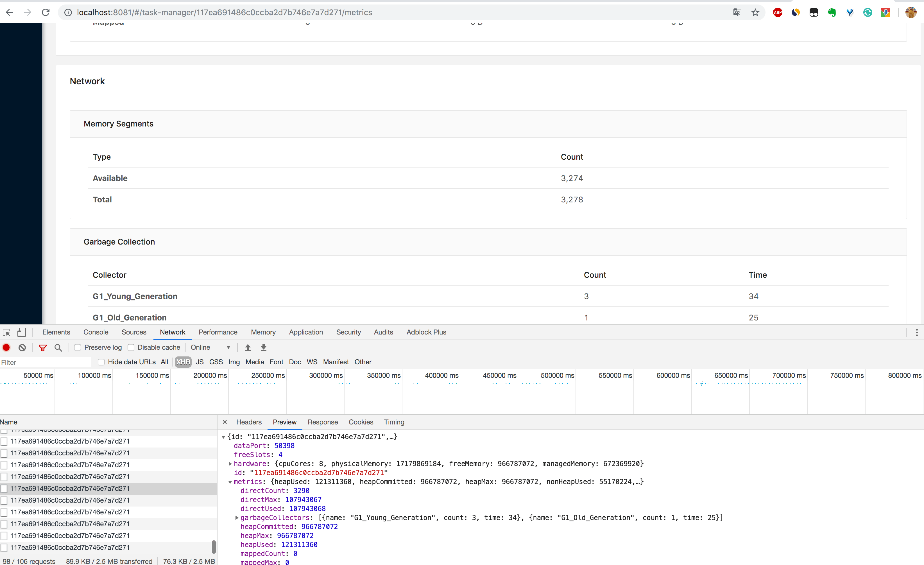This screenshot has width=924, height=565.
Task: Enable Preserve log checkbox
Action: [x=78, y=347]
